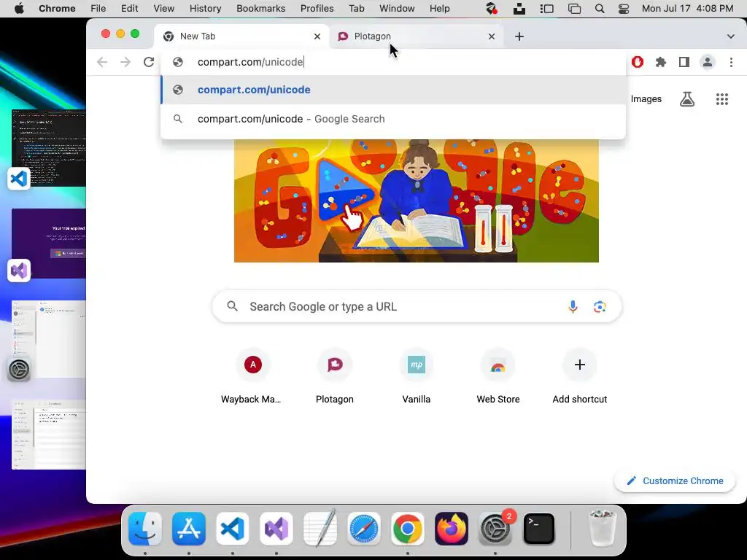This screenshot has height=560, width=747.
Task: Open purple Visual Studio in Dock
Action: click(276, 529)
